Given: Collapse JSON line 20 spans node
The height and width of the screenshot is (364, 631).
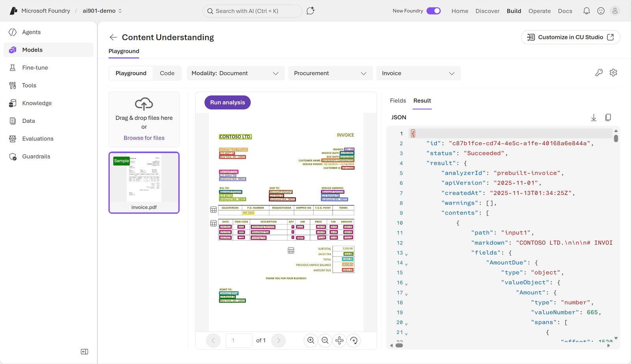Looking at the screenshot, I should 406,324.
